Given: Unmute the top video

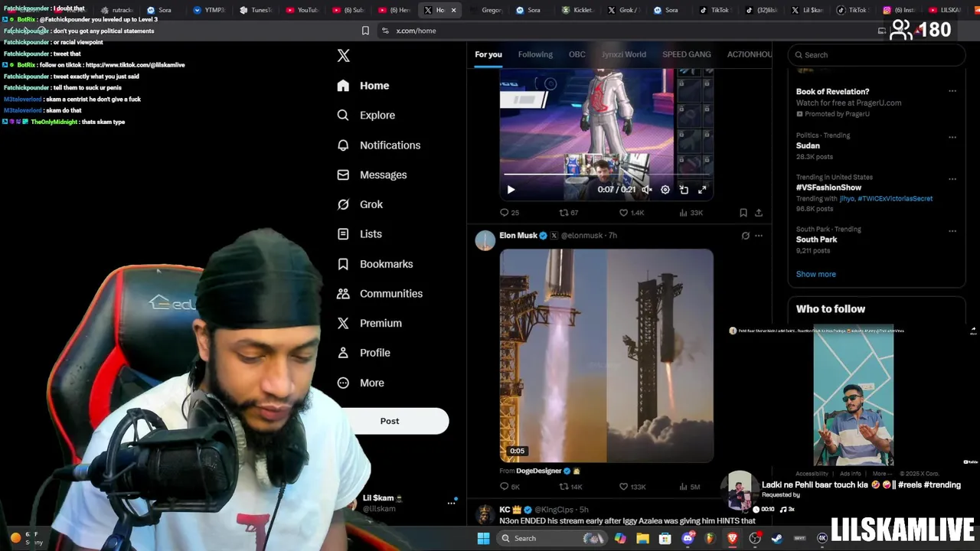Looking at the screenshot, I should [x=647, y=190].
